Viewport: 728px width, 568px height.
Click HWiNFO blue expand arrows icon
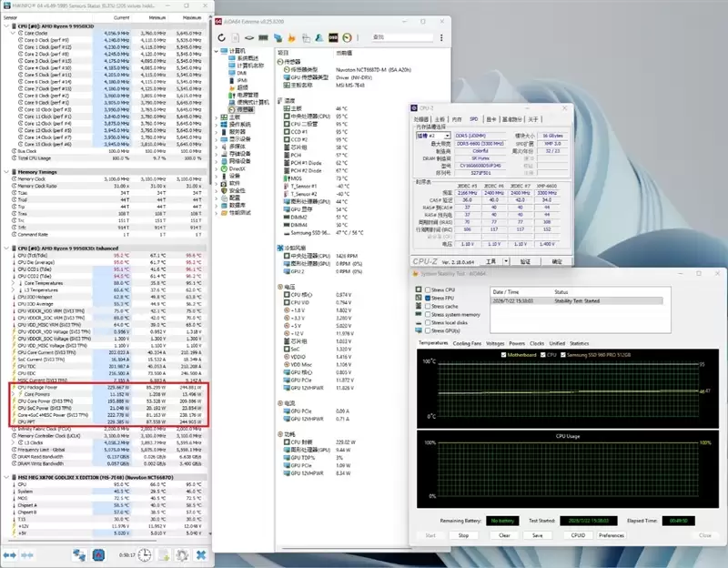click(x=10, y=555)
